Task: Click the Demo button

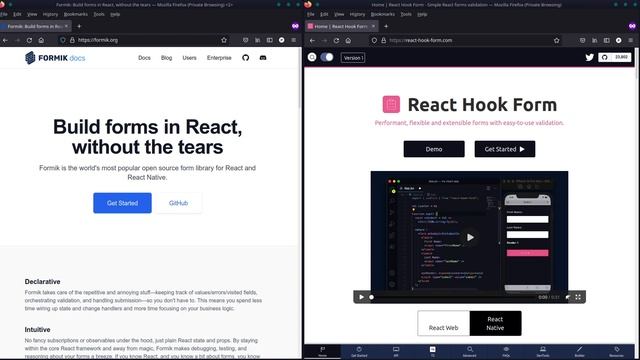Action: tap(434, 149)
